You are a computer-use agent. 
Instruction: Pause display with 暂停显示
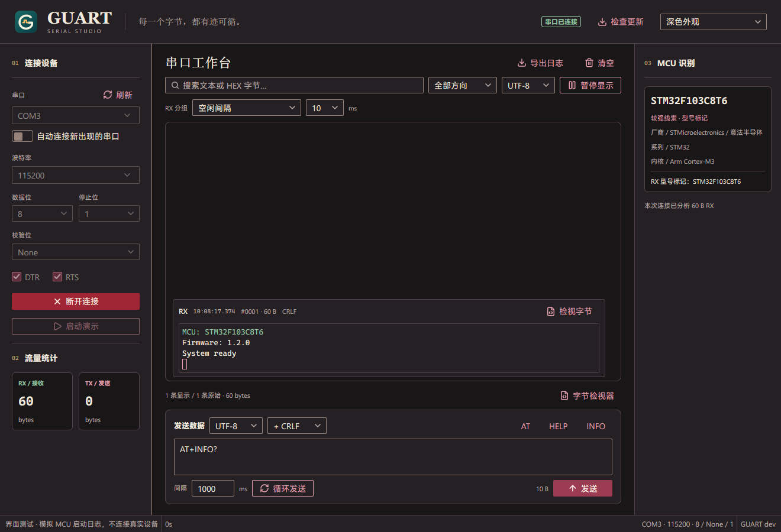coord(590,85)
